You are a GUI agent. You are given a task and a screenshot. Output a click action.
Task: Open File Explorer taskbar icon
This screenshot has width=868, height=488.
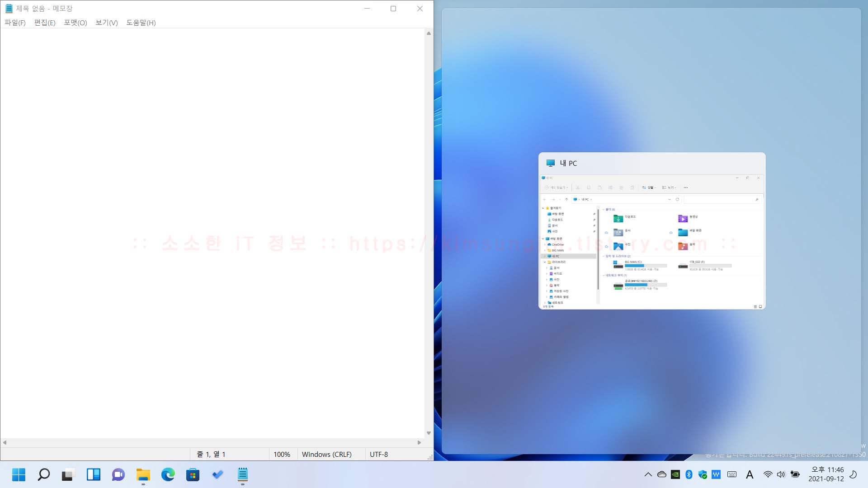tap(143, 474)
